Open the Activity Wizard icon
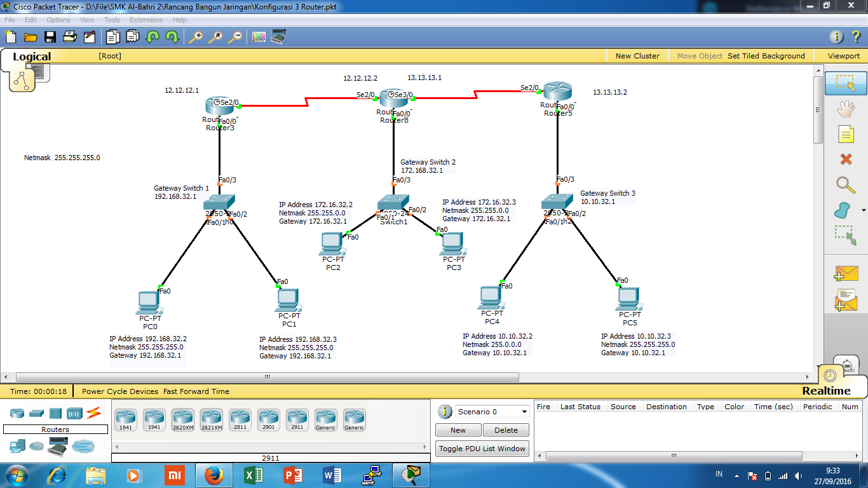The height and width of the screenshot is (488, 868). [89, 37]
